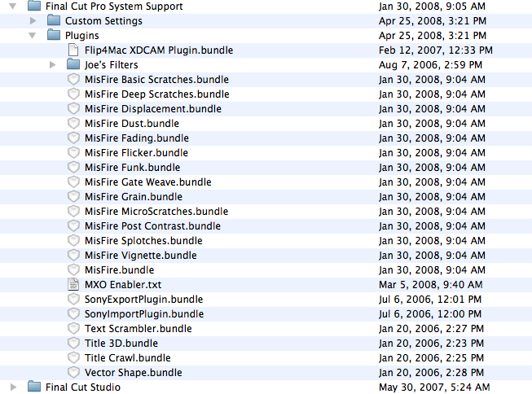Click the Joe's Filters folder icon
The image size is (532, 394).
click(x=73, y=65)
